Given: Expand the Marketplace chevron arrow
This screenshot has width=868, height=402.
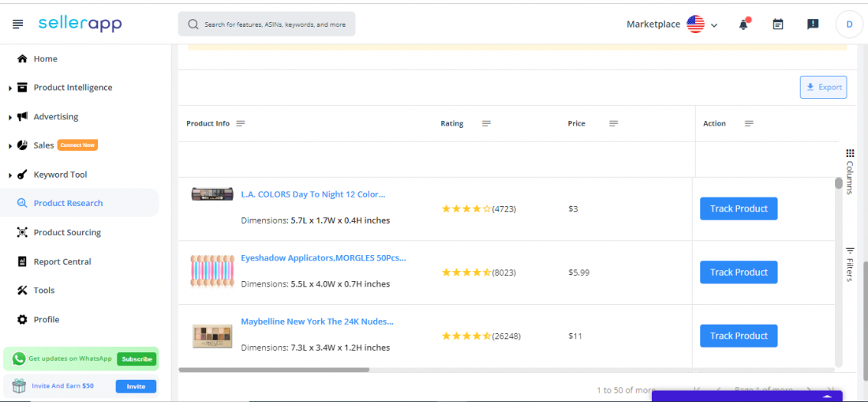Looking at the screenshot, I should [714, 25].
